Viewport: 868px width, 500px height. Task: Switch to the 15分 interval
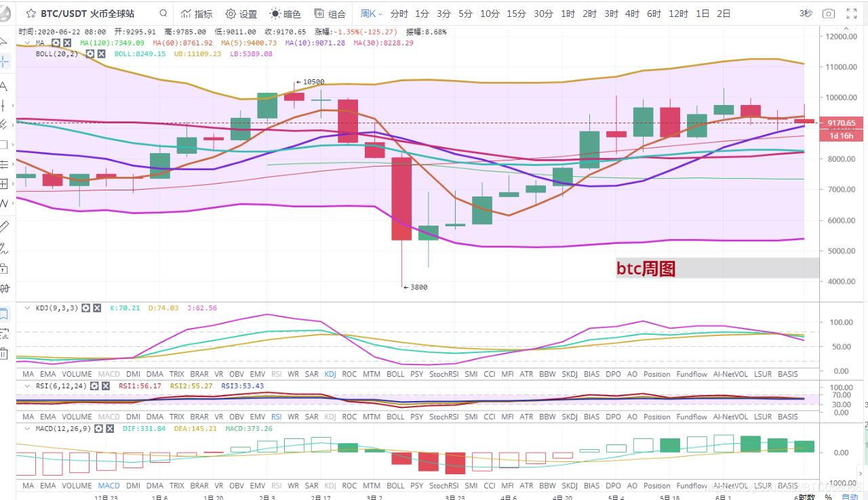coord(516,14)
